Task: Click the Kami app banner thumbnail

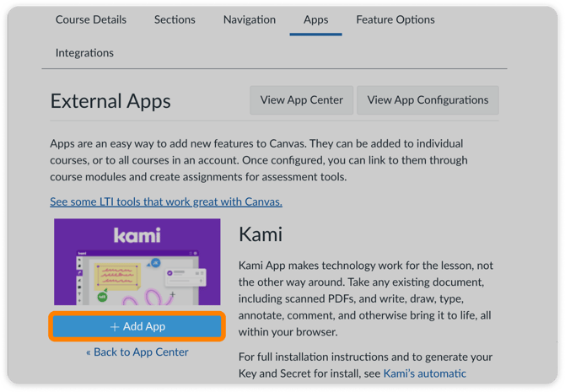Action: click(137, 261)
